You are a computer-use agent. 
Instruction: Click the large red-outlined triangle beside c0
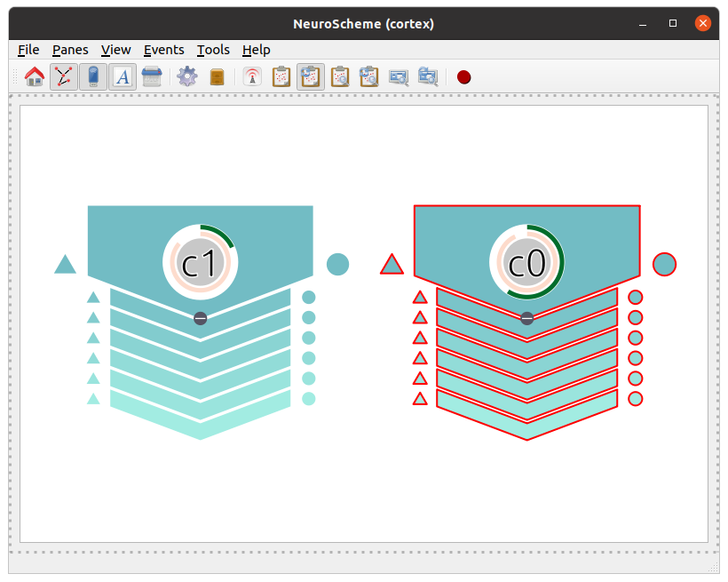click(392, 265)
